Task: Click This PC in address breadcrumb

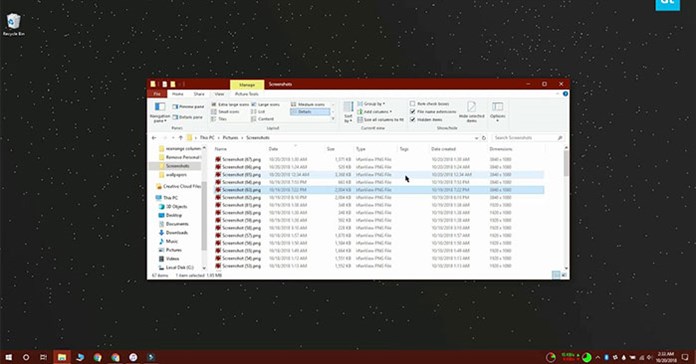Action: tap(207, 138)
